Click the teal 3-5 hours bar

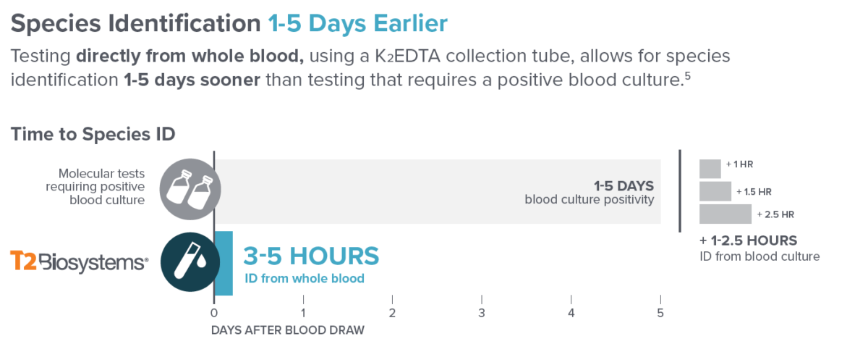(x=224, y=264)
